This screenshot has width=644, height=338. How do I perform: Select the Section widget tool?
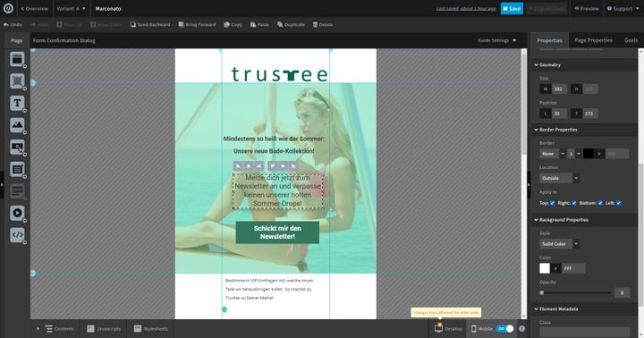17,59
